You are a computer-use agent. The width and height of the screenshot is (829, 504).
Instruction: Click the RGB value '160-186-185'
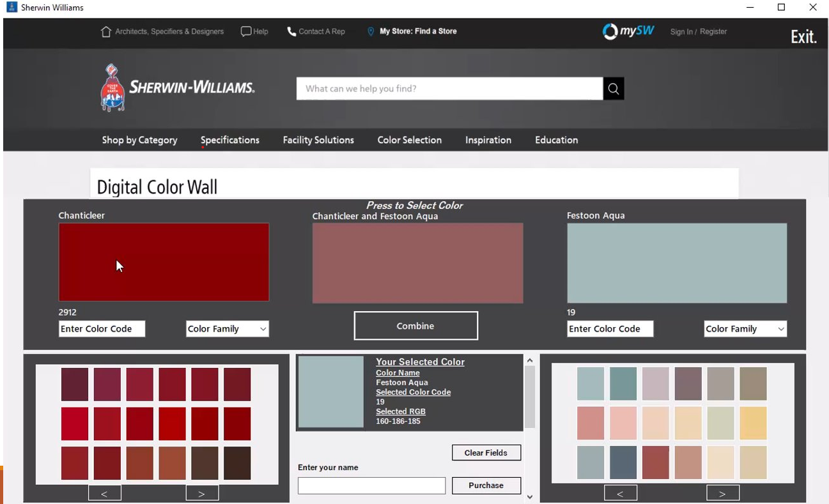(398, 422)
